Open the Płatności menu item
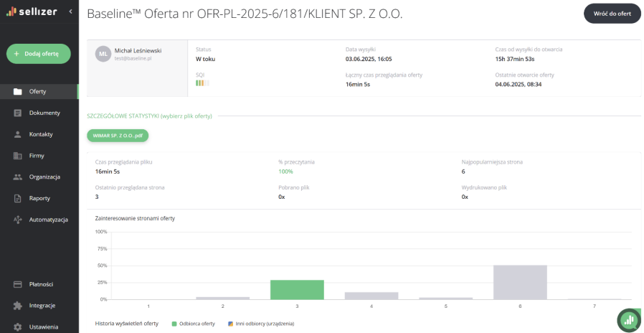The width and height of the screenshot is (644, 333). (x=41, y=284)
